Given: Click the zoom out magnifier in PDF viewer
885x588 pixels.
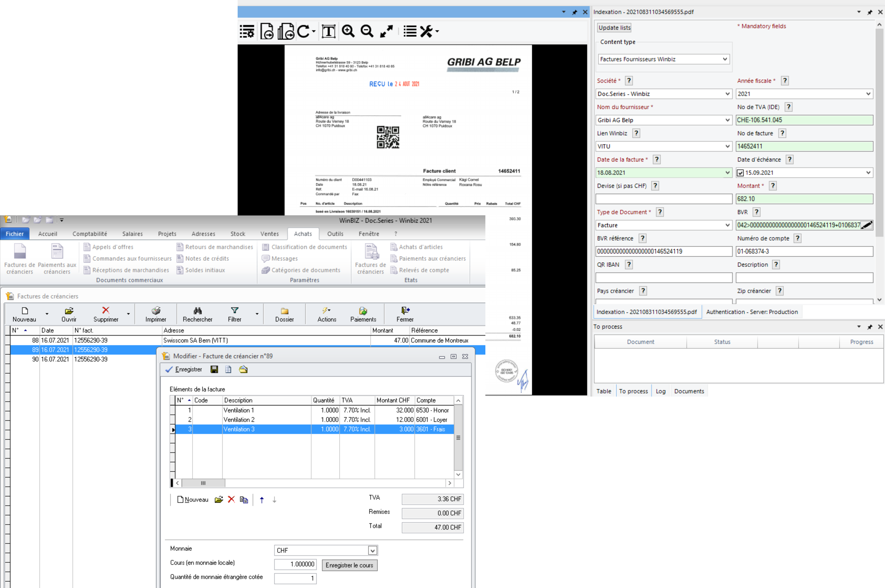Looking at the screenshot, I should [x=367, y=31].
